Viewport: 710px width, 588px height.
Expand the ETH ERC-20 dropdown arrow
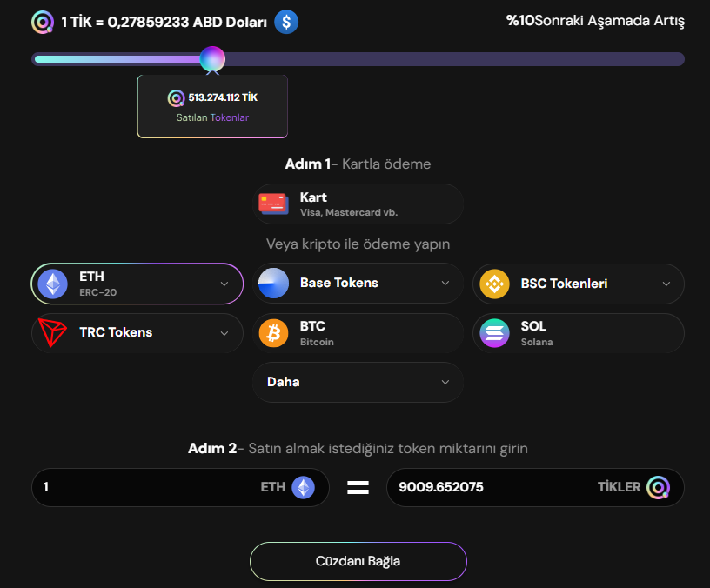[x=224, y=284]
